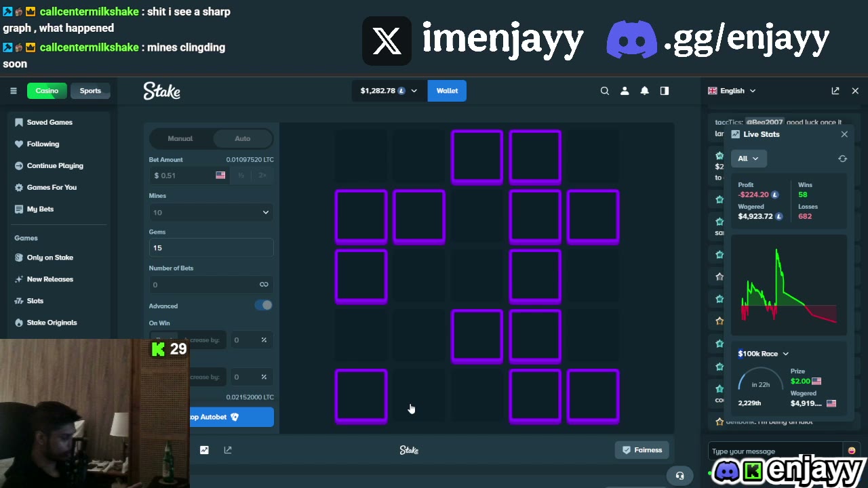Open the emoji picker in chat

852,451
